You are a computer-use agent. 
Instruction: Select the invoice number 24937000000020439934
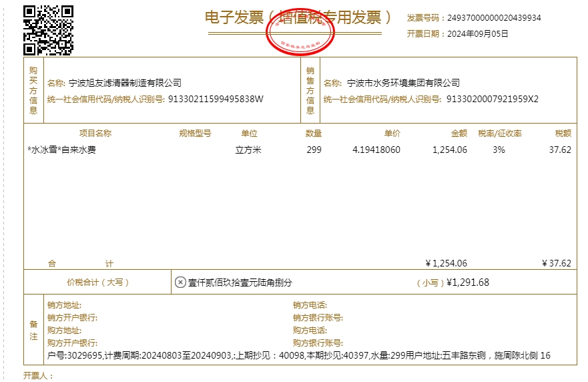[x=493, y=18]
